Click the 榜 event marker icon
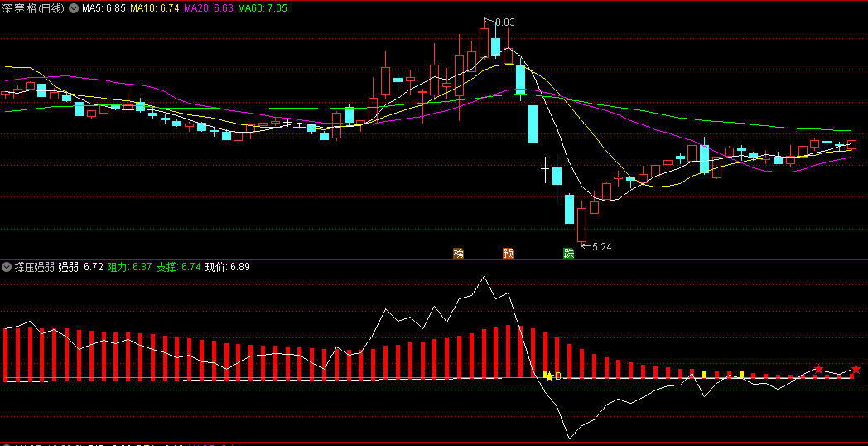 pos(458,253)
